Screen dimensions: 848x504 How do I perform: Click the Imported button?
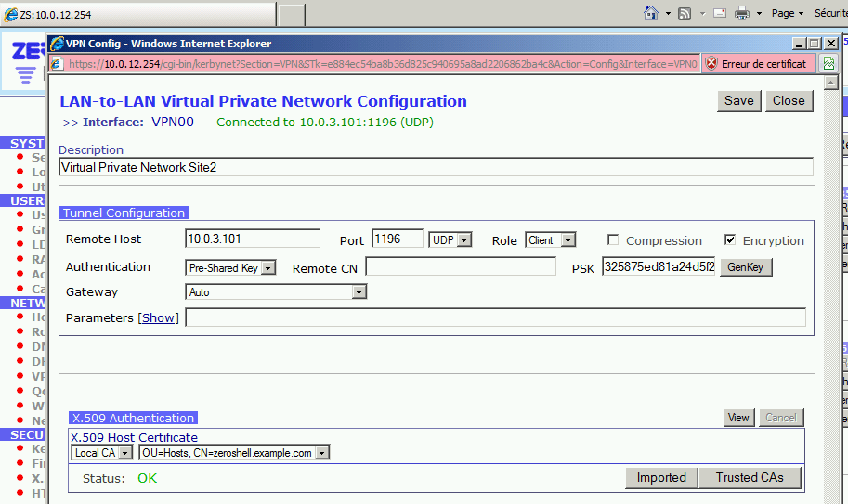(x=661, y=477)
